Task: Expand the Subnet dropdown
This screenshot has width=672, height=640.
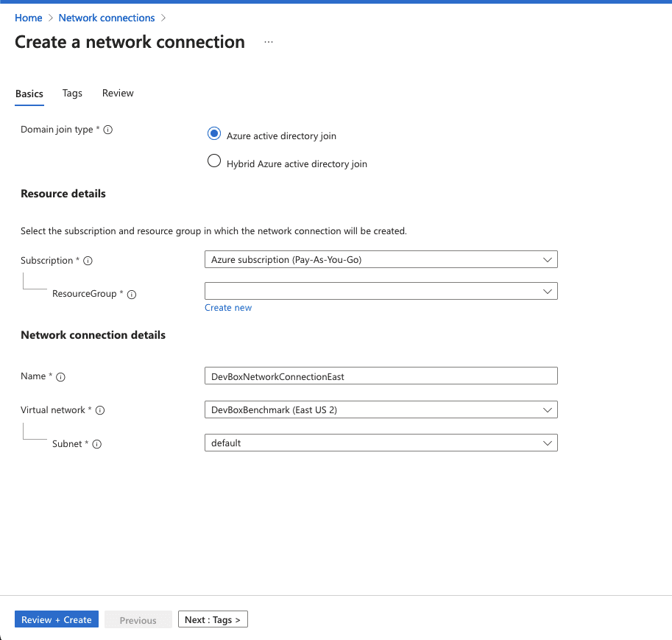Action: [x=381, y=443]
